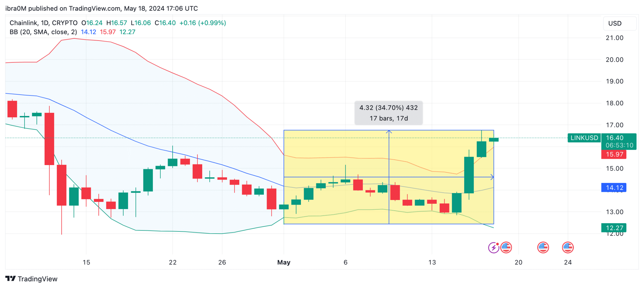Screen dimensions: 644x288
Task: Click the date axis label 6
Action: [345, 262]
